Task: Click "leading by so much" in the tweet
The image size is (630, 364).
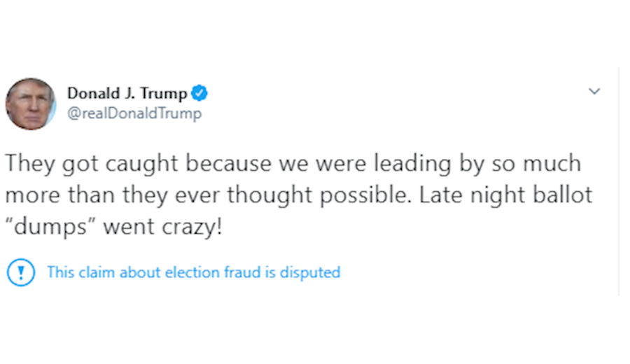Action: [477, 164]
